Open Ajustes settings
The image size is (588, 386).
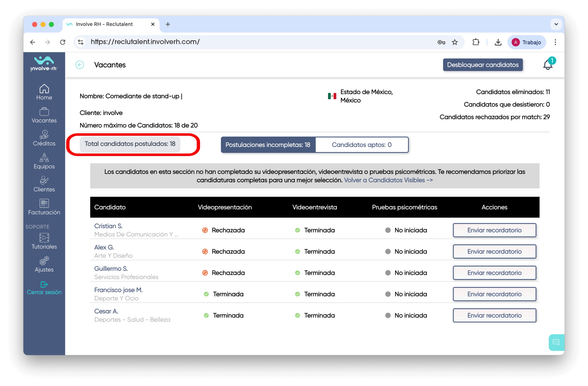(44, 264)
